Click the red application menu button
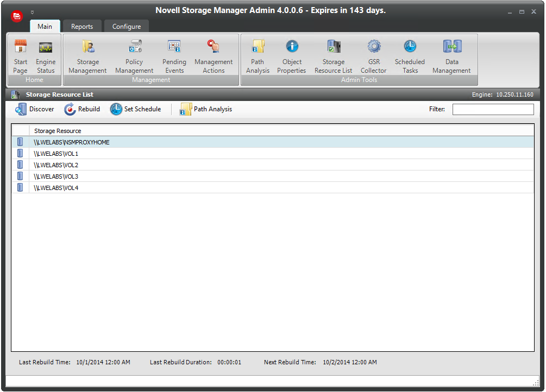Viewport: 546px width, 392px height. 17,16
